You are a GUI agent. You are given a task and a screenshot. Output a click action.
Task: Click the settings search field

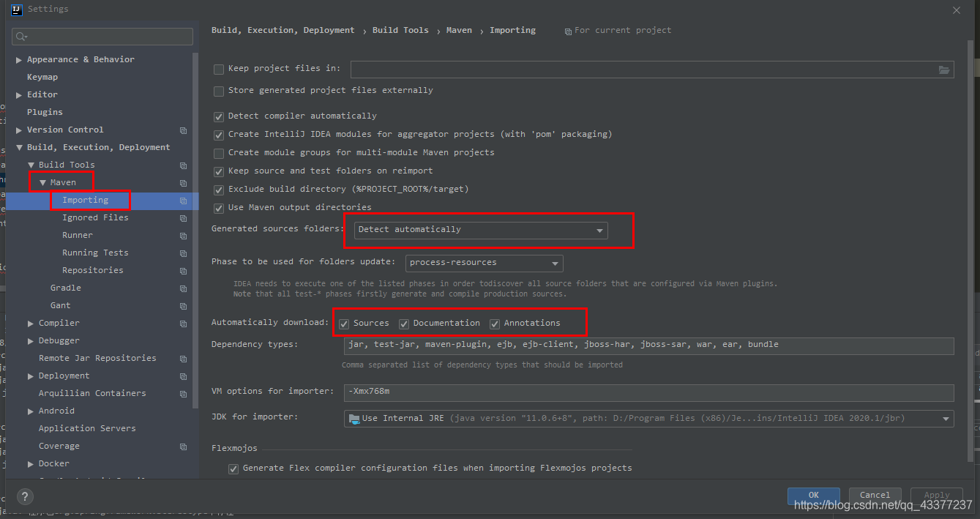[103, 37]
